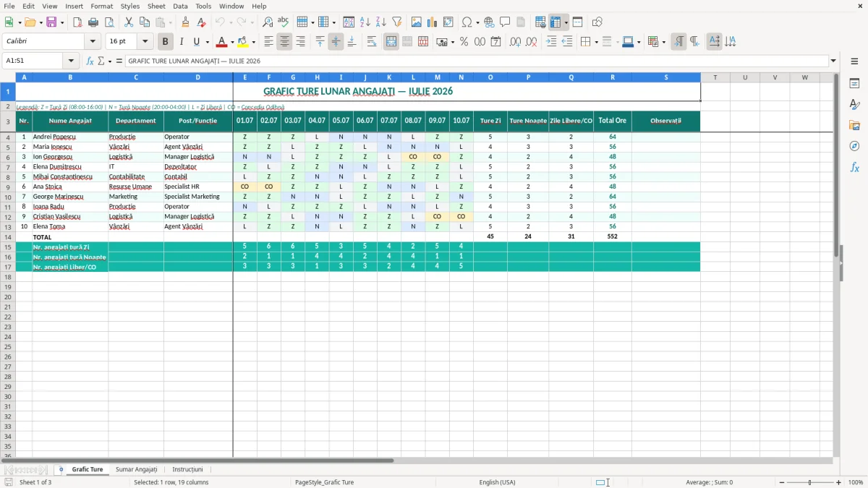868x488 pixels.
Task: Switch to the Instrucțiuni sheet tab
Action: click(x=188, y=470)
